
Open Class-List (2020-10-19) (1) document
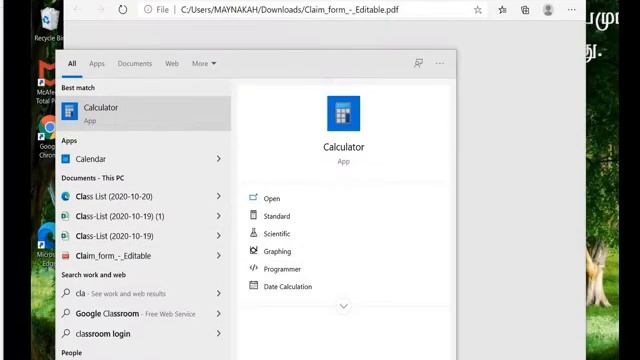point(143,216)
